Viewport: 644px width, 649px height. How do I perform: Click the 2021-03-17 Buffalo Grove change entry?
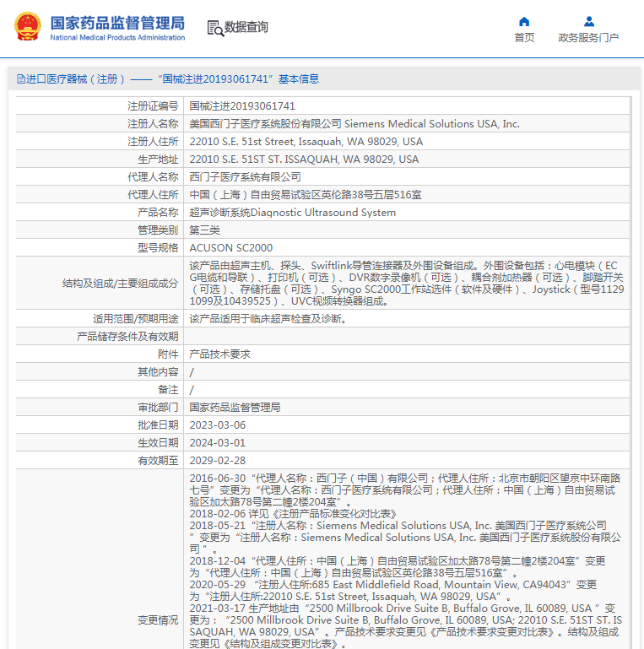(x=406, y=626)
